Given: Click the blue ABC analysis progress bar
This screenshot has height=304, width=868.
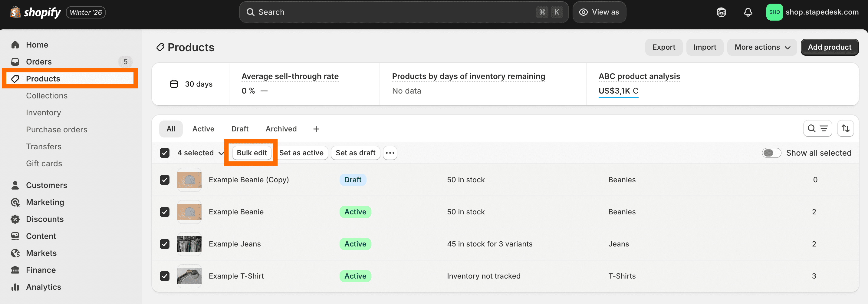Looking at the screenshot, I should pyautogui.click(x=618, y=97).
